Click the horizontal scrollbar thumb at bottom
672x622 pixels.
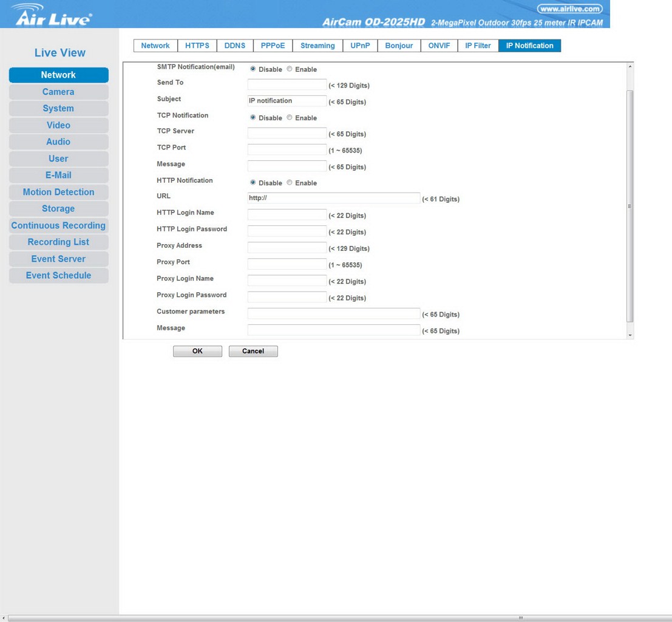point(341,618)
